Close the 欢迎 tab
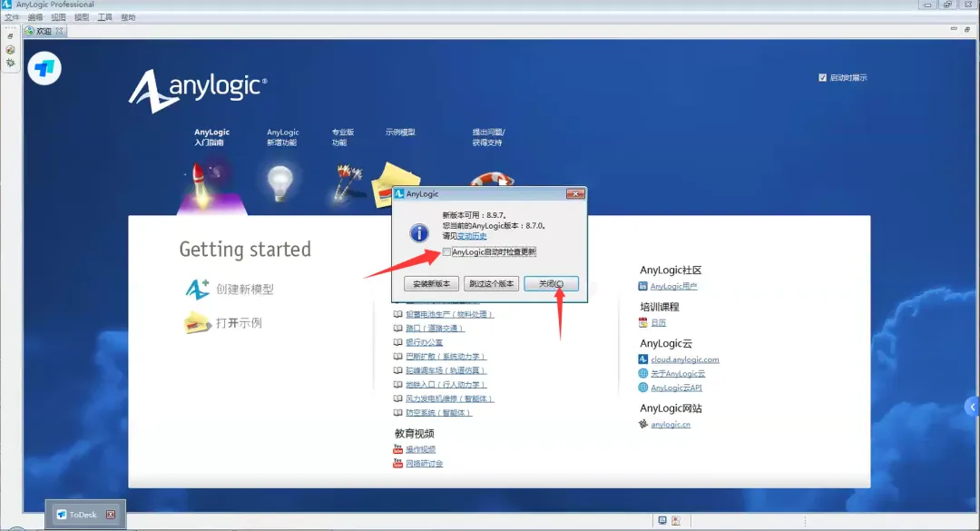 click(x=59, y=31)
